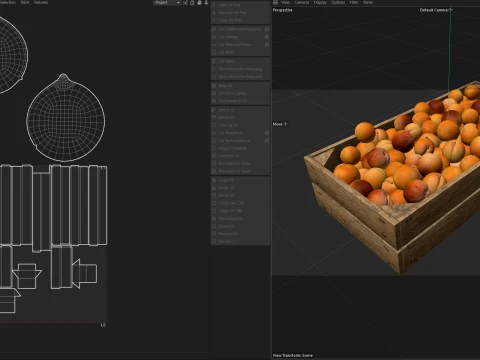The width and height of the screenshot is (480, 360).
Task: Open the viewport Camera menu
Action: [x=302, y=2]
